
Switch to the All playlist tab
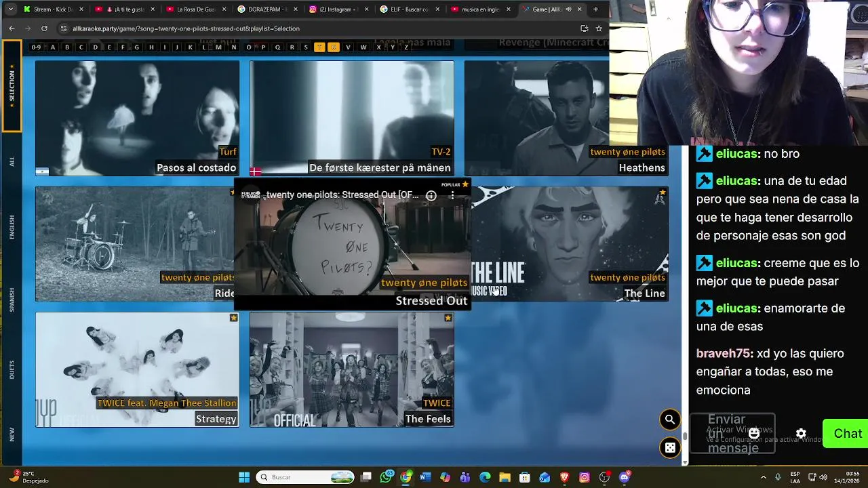click(x=12, y=161)
